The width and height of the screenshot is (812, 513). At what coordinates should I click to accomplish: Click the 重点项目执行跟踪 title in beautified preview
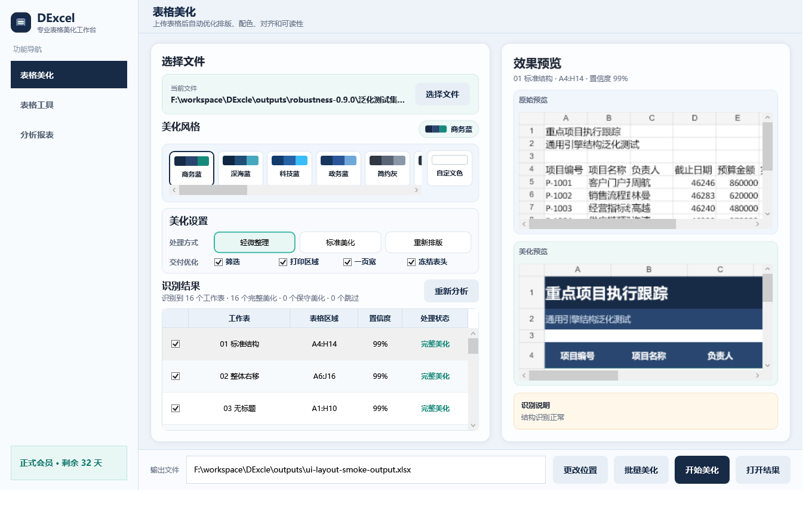(607, 293)
